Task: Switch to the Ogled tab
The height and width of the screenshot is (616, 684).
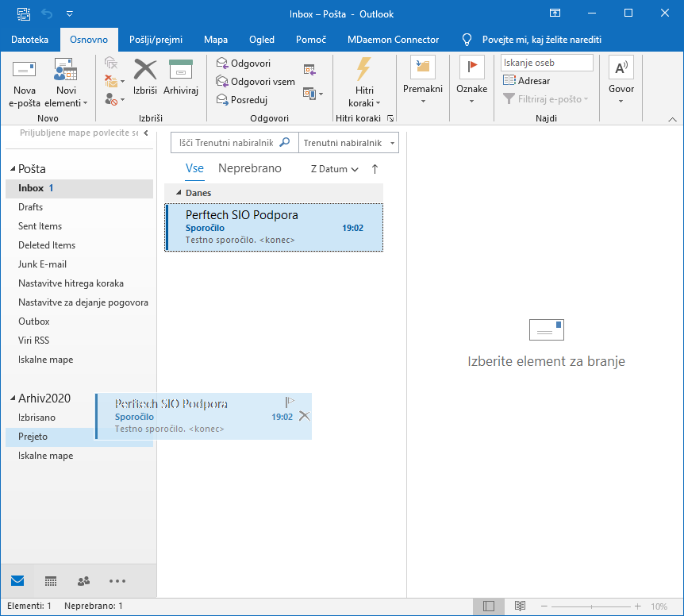Action: (x=262, y=40)
